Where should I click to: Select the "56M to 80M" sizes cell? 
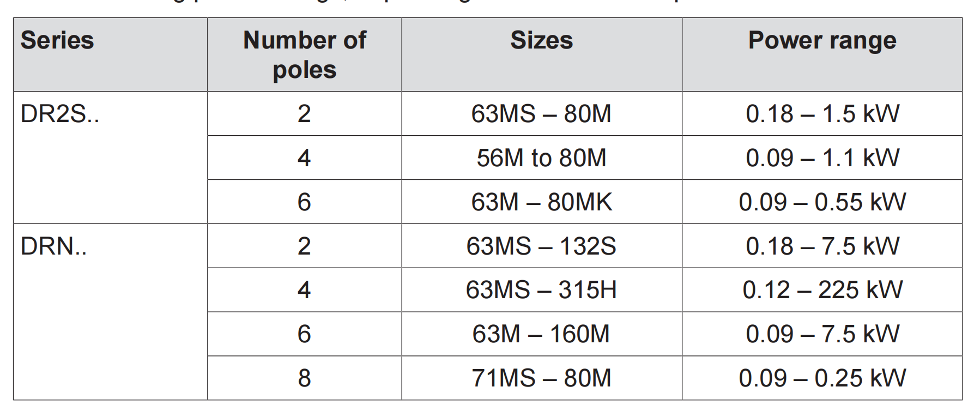click(x=541, y=158)
